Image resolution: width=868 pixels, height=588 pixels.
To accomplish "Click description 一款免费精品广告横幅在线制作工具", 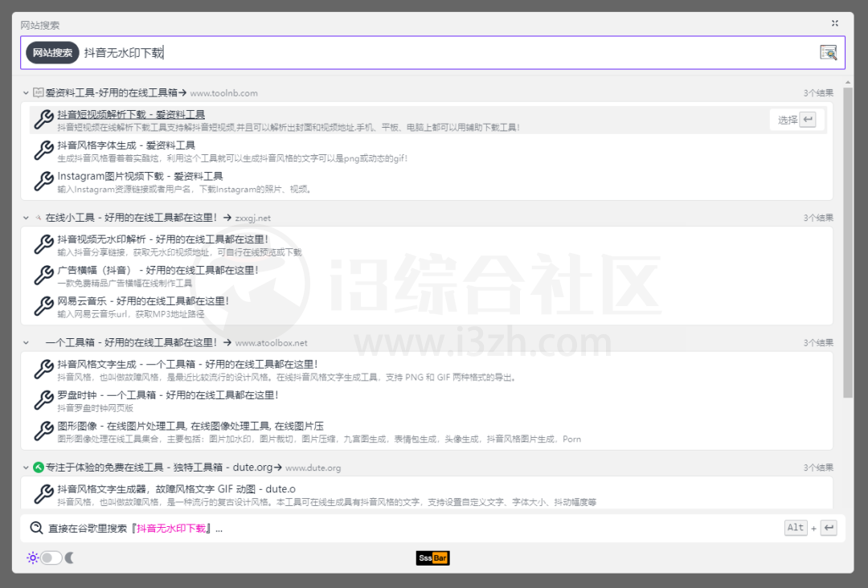I will tap(125, 284).
